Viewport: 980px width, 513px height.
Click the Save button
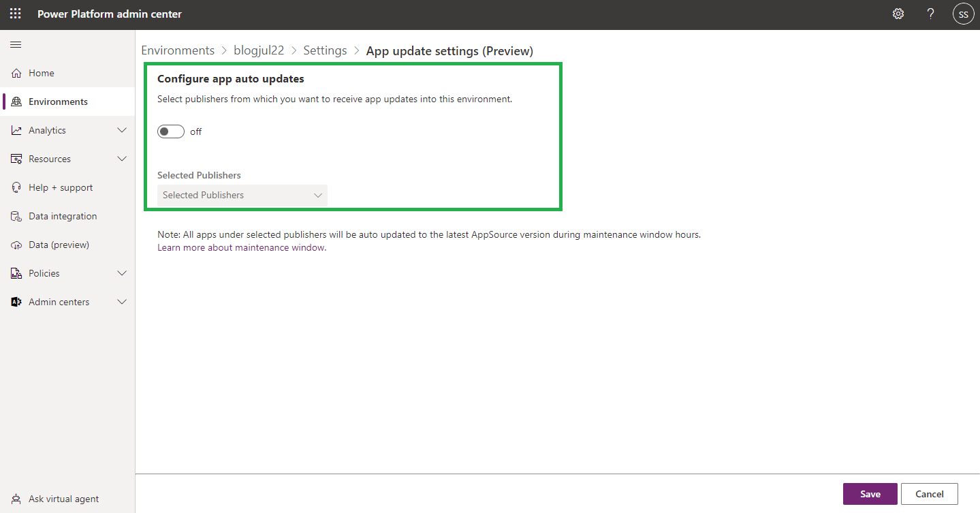pos(870,494)
